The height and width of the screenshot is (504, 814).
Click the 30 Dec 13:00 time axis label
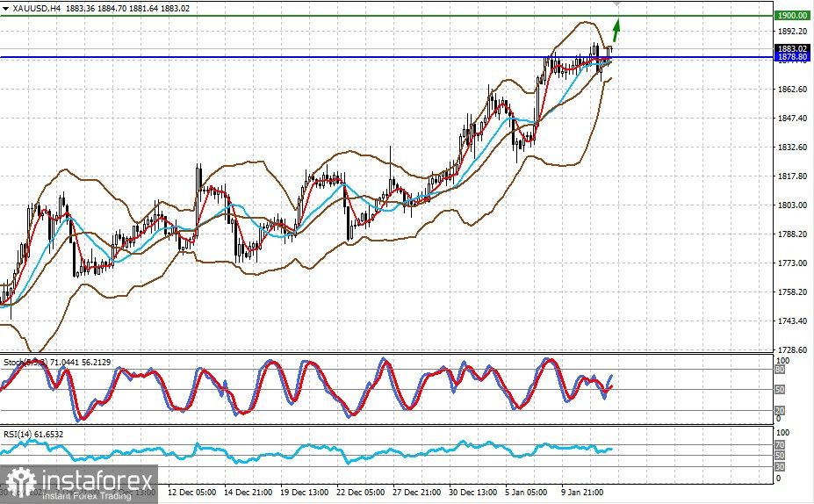(472, 492)
